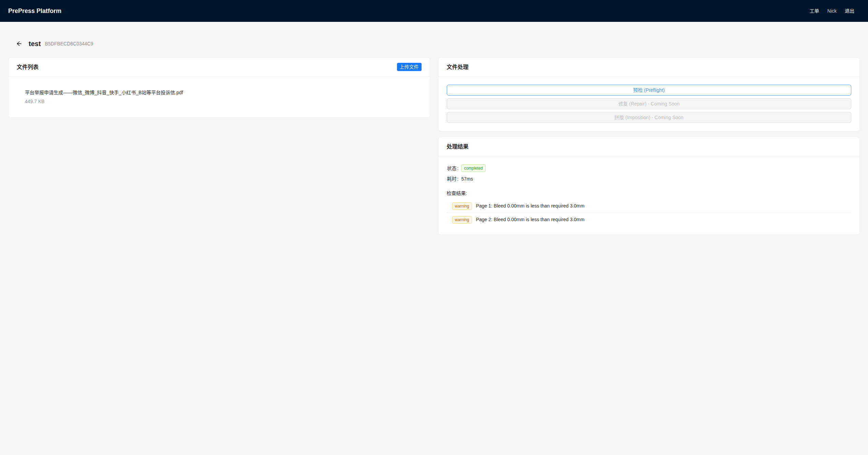This screenshot has width=868, height=455.
Task: Click the PrePress Platform logo text
Action: coord(35,11)
